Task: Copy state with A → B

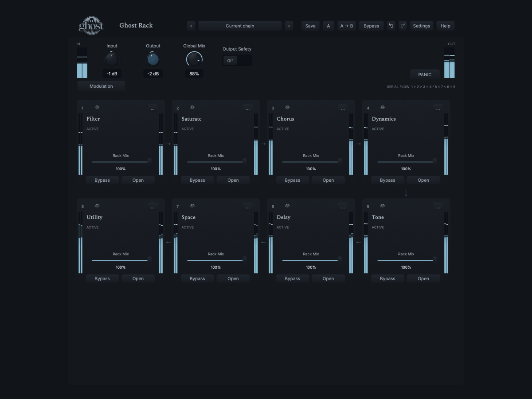Action: 347,26
